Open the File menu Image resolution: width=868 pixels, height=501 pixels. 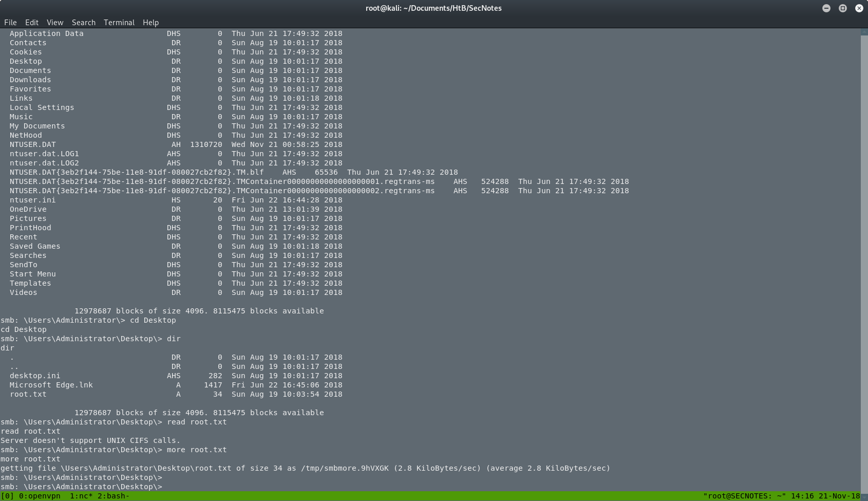coord(10,22)
